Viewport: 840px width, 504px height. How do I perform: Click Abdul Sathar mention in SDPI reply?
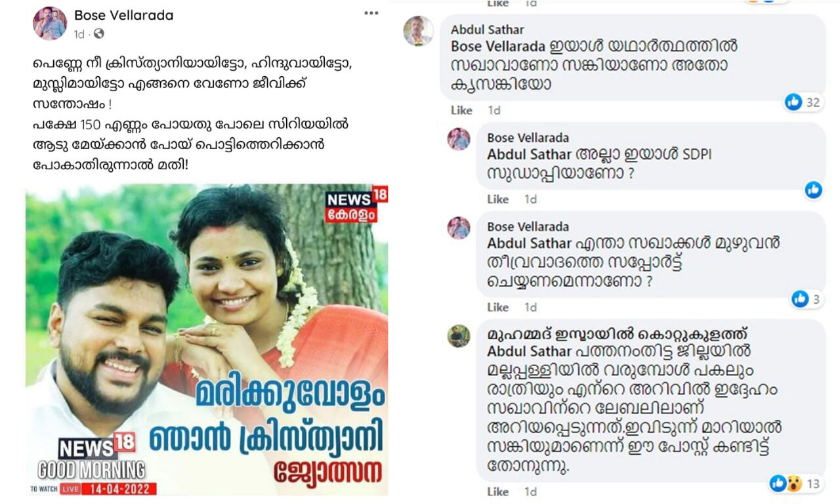tap(529, 156)
